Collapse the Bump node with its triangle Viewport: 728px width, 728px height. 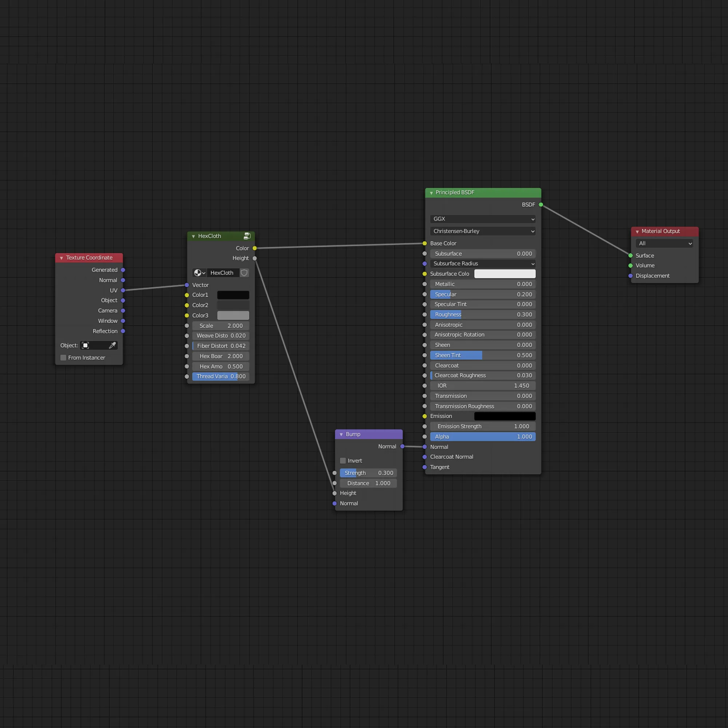[x=341, y=435]
